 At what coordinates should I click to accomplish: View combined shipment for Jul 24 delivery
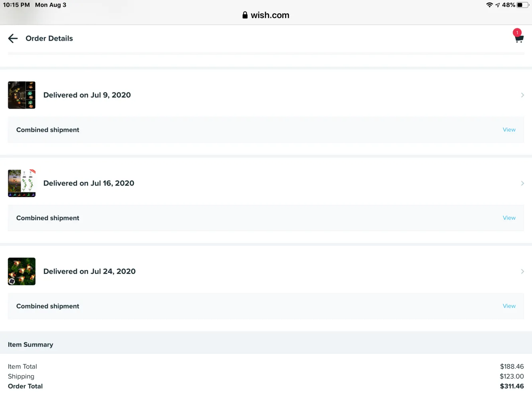tap(509, 306)
